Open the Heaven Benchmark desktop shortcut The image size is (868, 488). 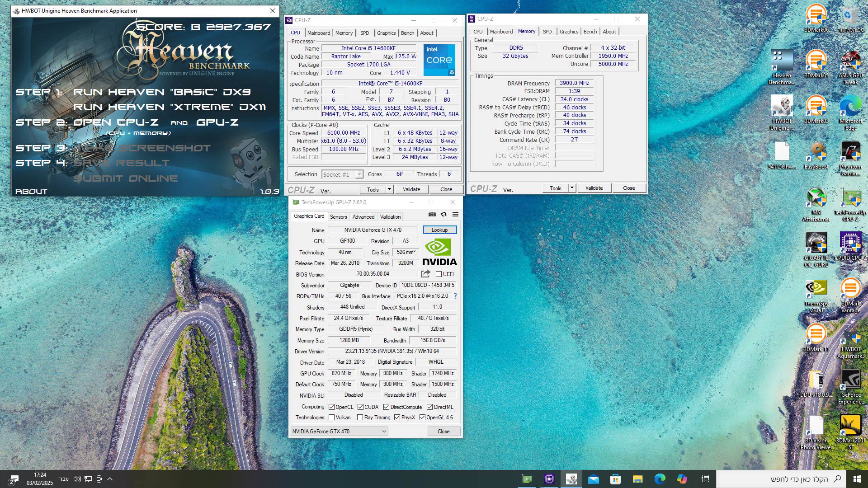[x=782, y=67]
